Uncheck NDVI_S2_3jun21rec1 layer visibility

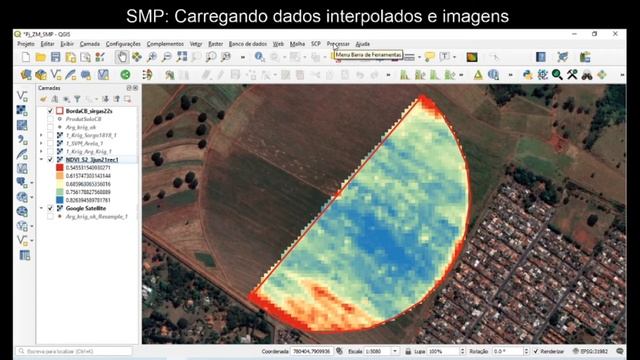(50, 160)
